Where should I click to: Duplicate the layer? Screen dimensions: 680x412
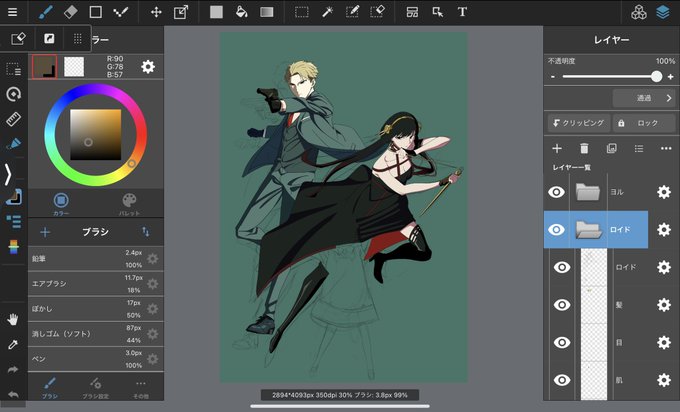(611, 149)
